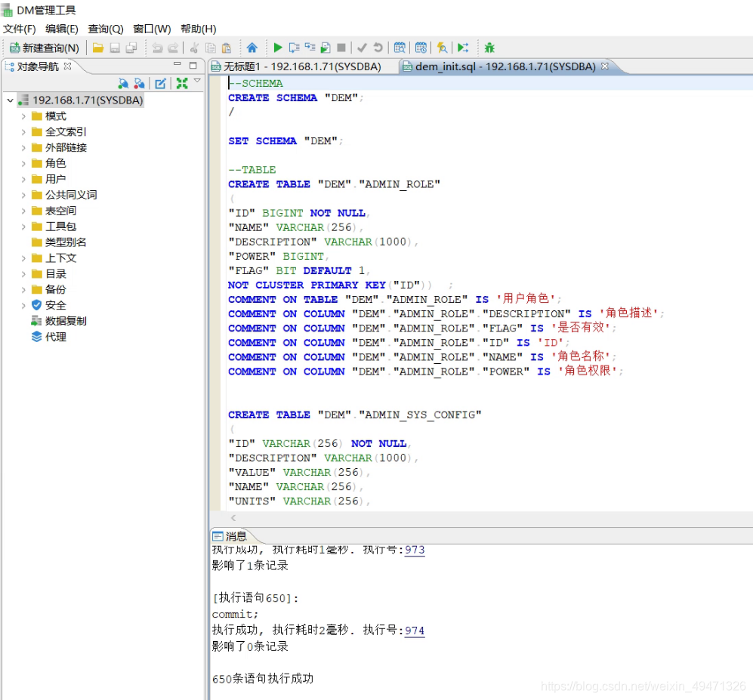
Task: Expand the 公共同义词 folder
Action: tap(23, 195)
